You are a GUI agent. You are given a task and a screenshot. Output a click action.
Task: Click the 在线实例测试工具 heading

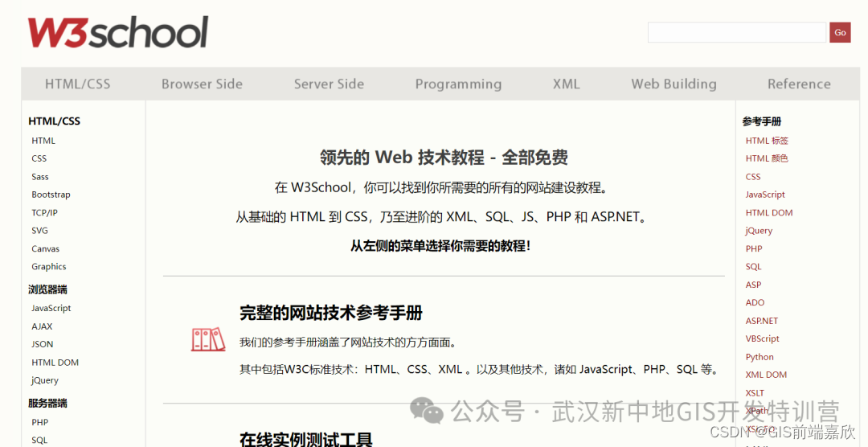[306, 439]
